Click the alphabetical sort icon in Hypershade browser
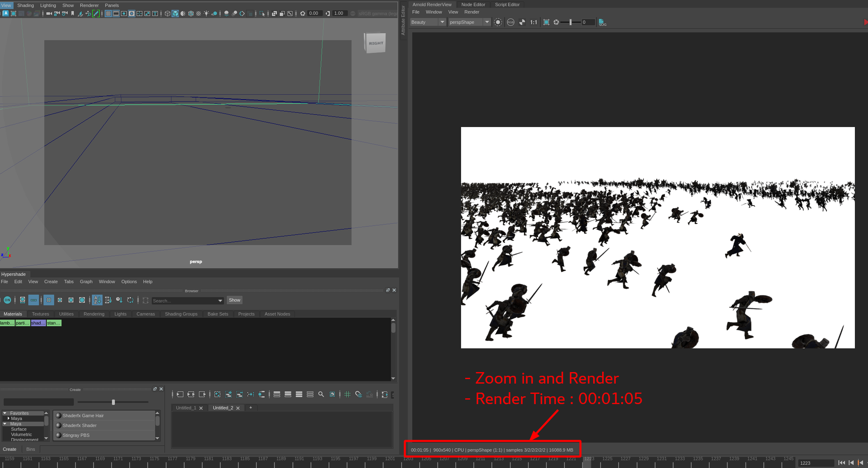Screen dimensions: 868x468 (97, 300)
